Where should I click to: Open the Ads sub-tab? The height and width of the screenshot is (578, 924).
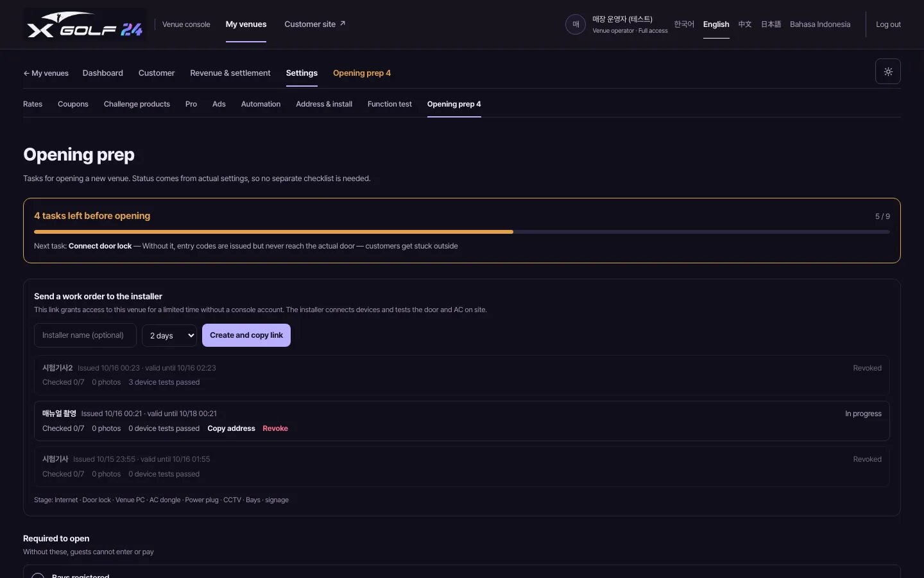[219, 104]
